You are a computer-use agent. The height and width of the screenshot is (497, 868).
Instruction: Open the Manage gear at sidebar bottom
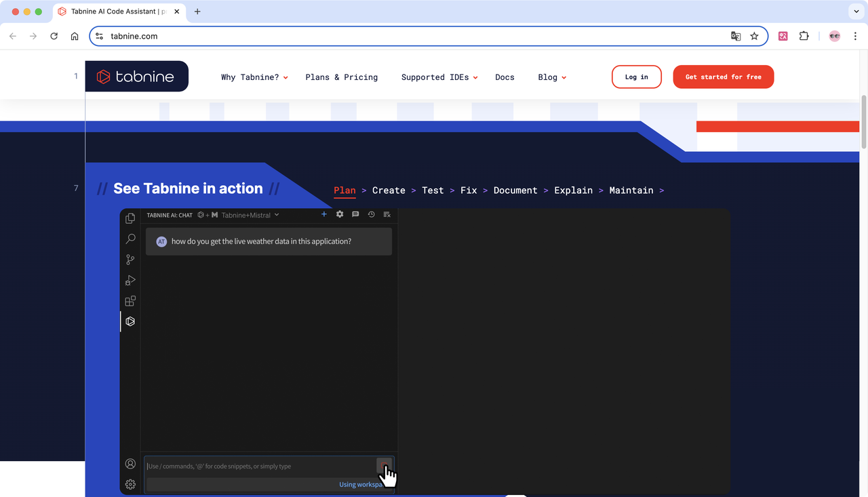pos(130,484)
